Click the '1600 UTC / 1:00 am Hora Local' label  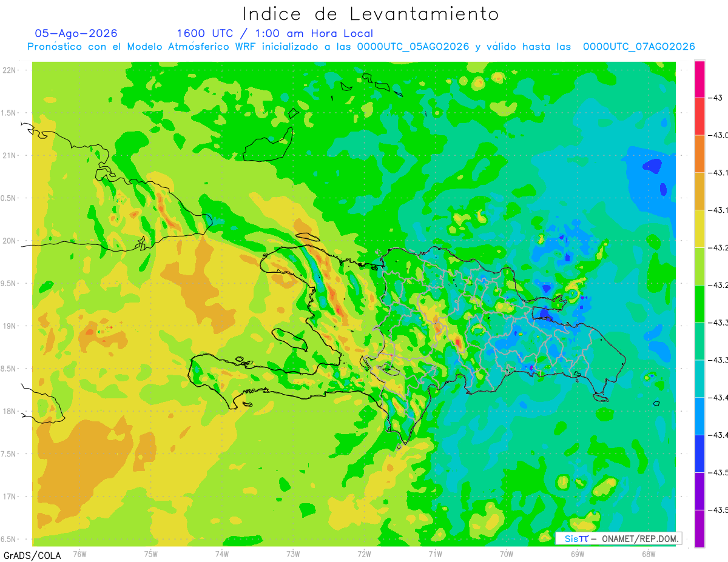(x=275, y=33)
